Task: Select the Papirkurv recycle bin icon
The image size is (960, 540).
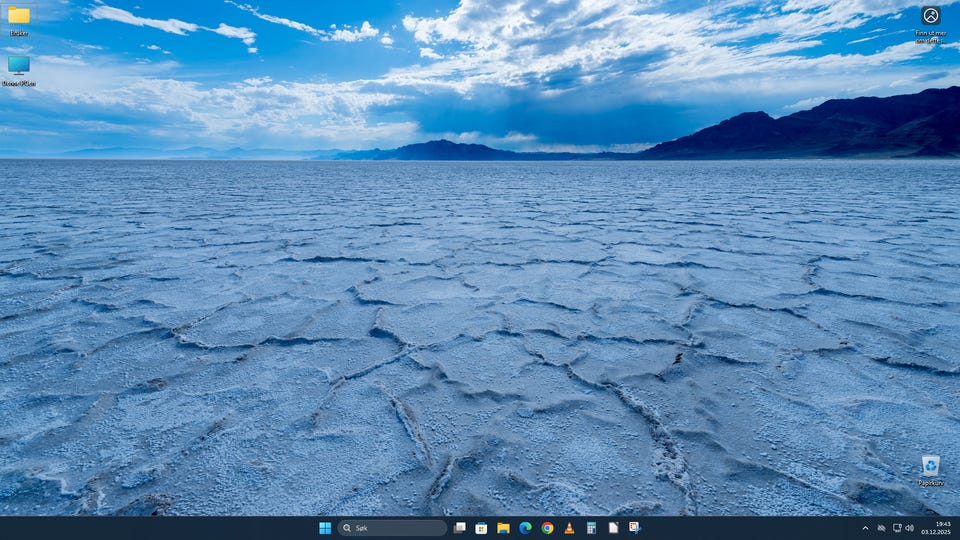Action: pyautogui.click(x=931, y=470)
